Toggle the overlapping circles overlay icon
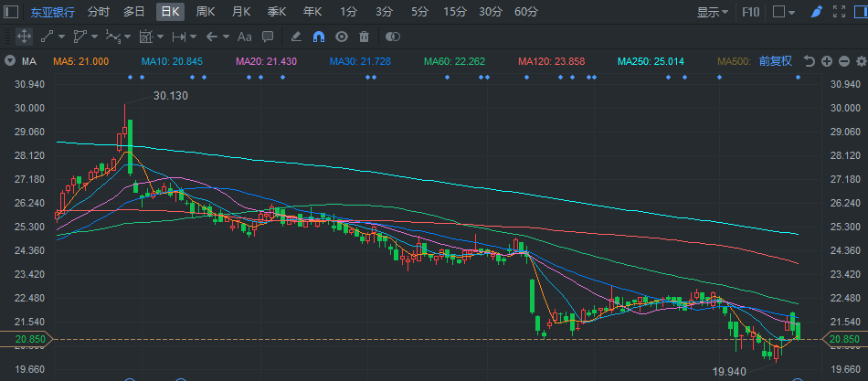This screenshot has width=868, height=381. tap(393, 37)
